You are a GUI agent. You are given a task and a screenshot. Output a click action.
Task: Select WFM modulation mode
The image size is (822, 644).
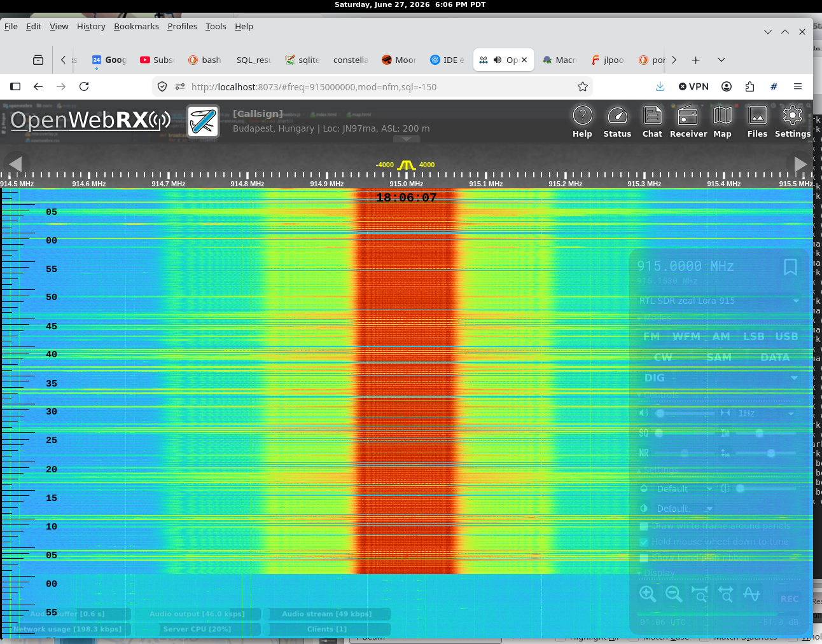pyautogui.click(x=686, y=336)
